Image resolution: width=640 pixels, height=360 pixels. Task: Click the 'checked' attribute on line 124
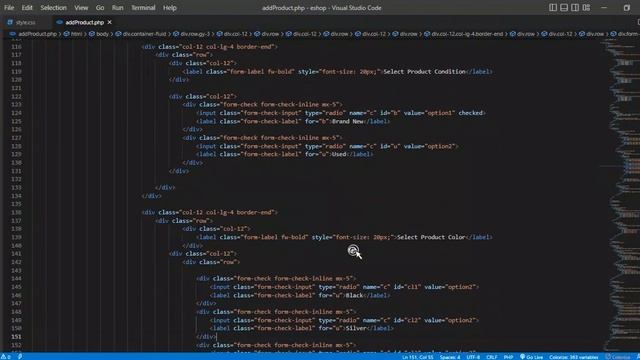tap(471, 113)
